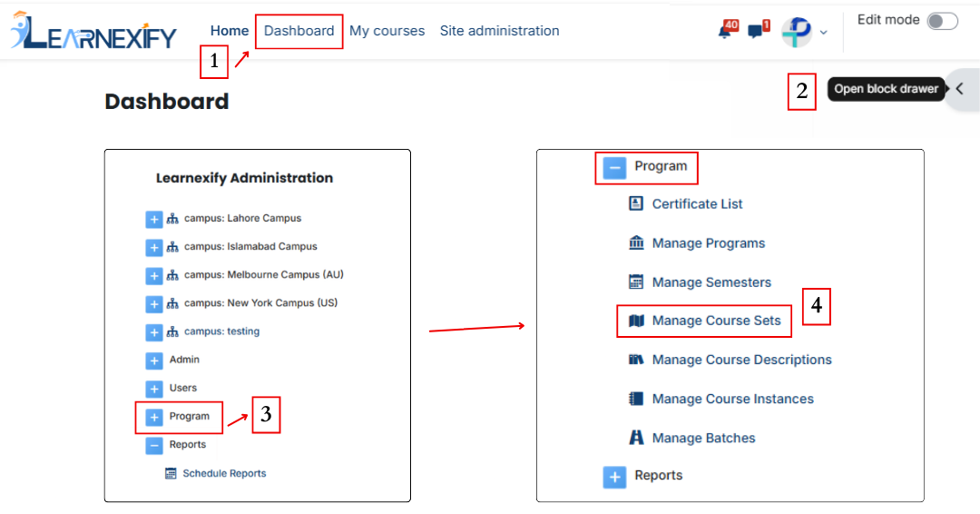This screenshot has height=514, width=980.
Task: Click the 'Program' label in left tree
Action: pyautogui.click(x=190, y=417)
